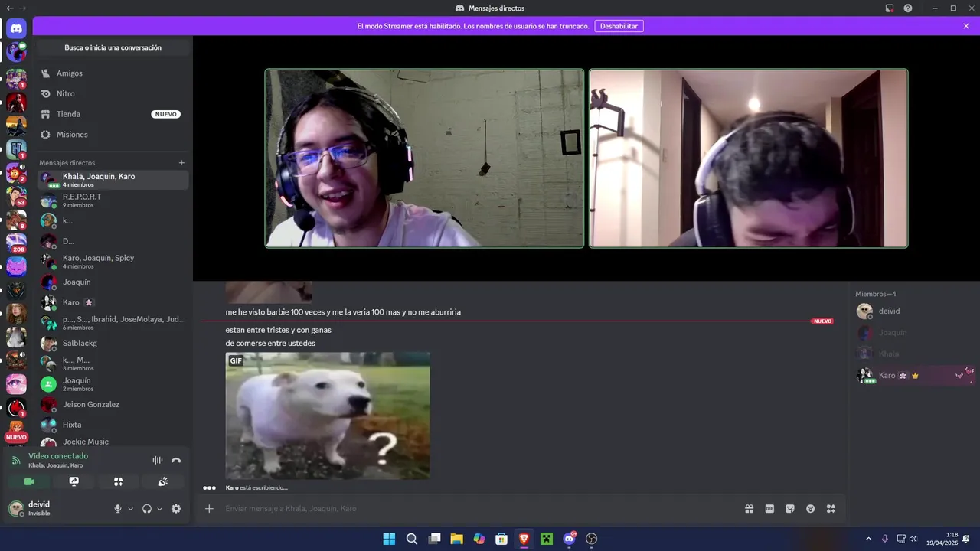
Task: Open OBS Studio from taskbar
Action: (x=592, y=539)
